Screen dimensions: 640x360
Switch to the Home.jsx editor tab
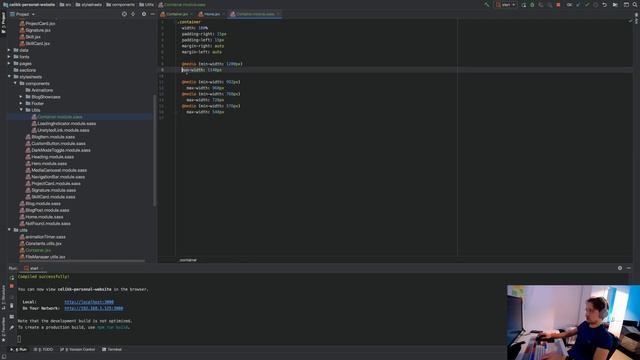pyautogui.click(x=211, y=14)
